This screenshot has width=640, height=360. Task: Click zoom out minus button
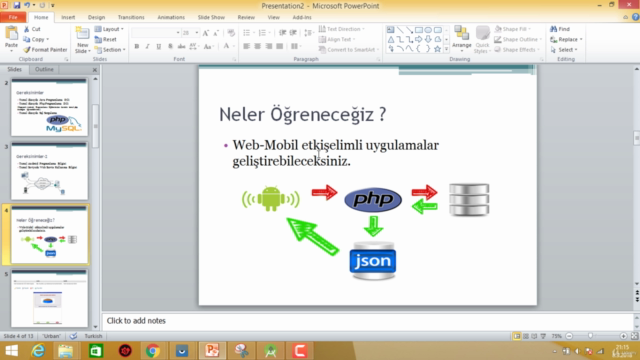569,336
